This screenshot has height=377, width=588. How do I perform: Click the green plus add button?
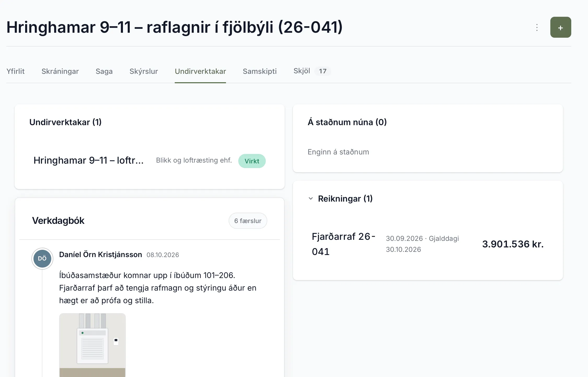coord(561,27)
